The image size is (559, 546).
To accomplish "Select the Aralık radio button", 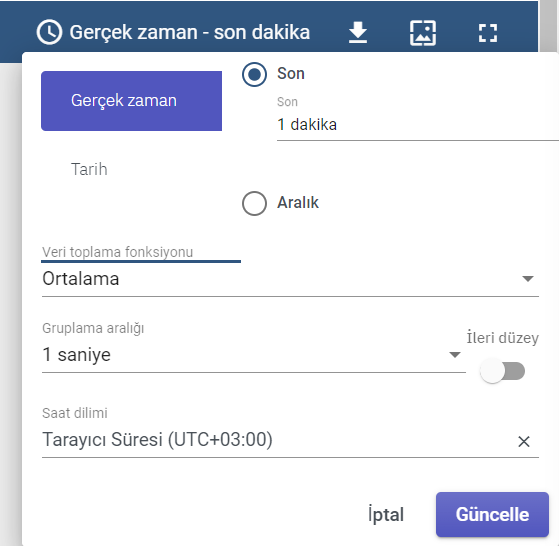I will click(x=254, y=204).
